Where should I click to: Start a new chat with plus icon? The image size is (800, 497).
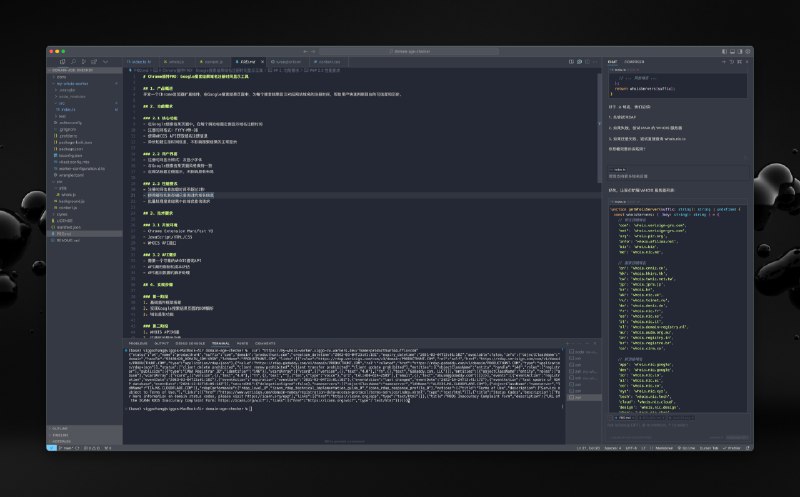click(x=724, y=62)
